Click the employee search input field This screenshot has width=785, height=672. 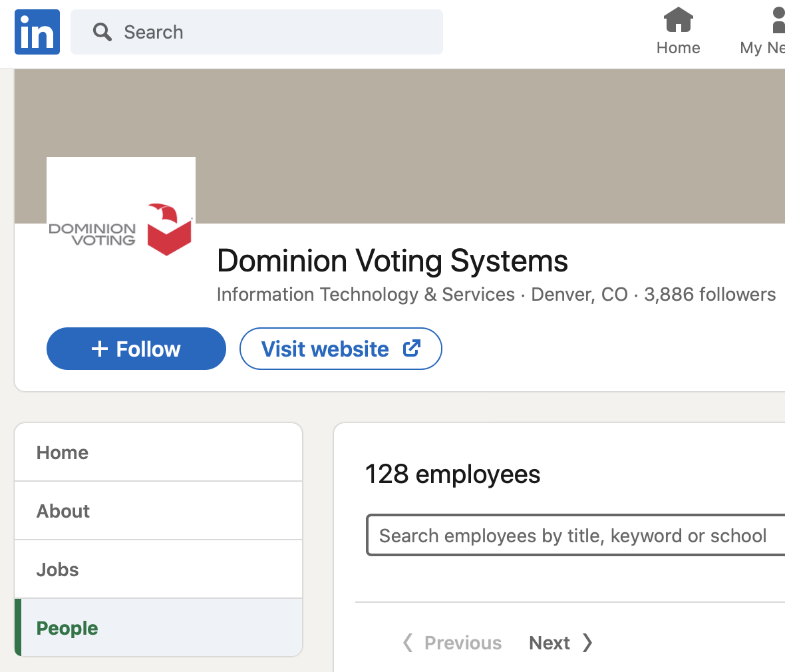pyautogui.click(x=575, y=536)
